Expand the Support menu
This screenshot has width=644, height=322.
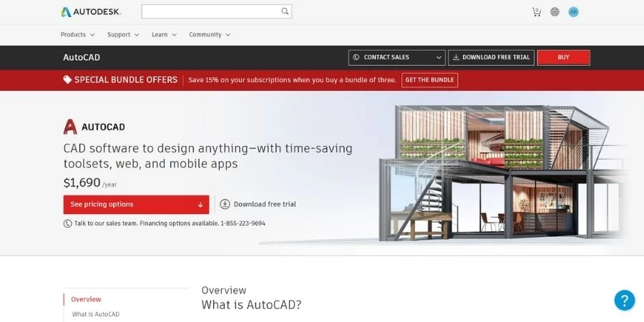(x=123, y=34)
